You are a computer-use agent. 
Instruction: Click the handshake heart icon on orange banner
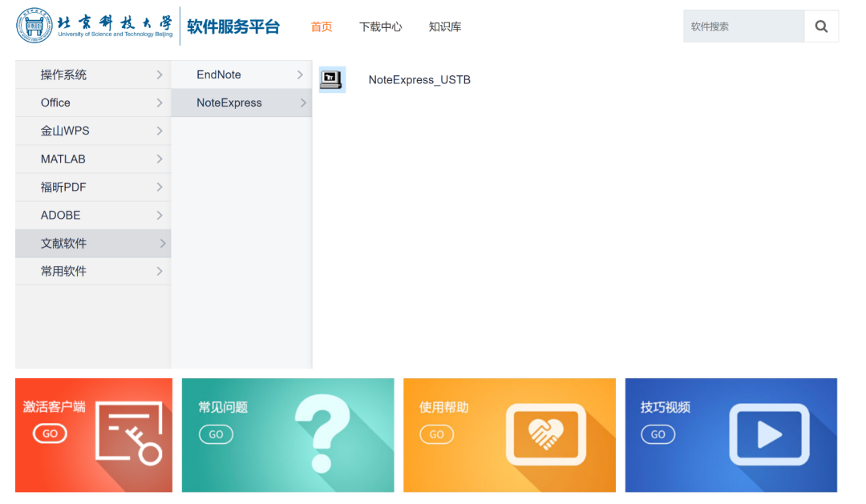(x=546, y=434)
